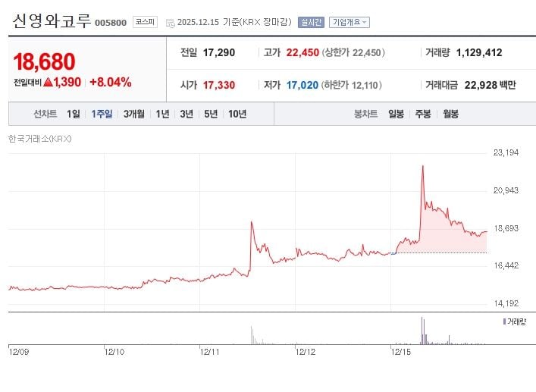Click the 코스피 market badge

144,22
